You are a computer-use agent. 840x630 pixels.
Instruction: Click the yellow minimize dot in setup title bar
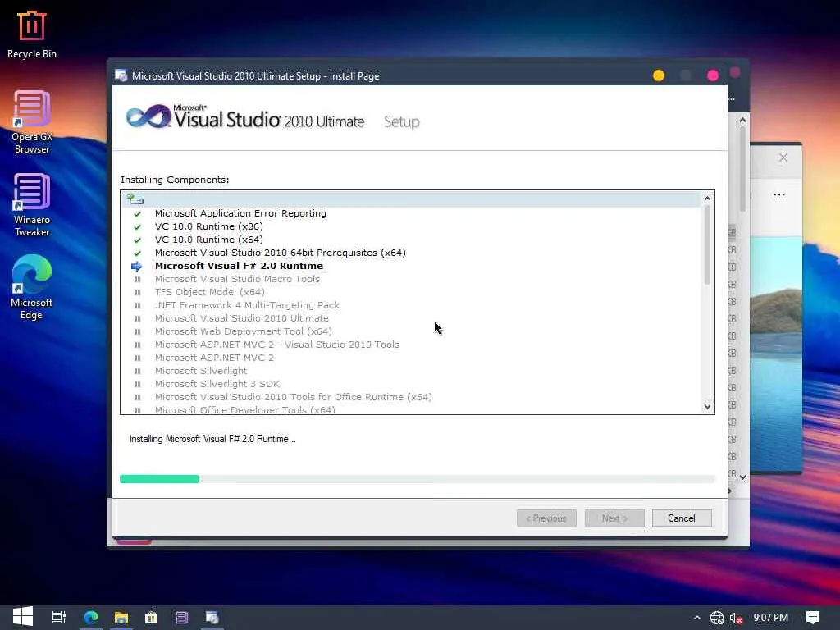(659, 75)
